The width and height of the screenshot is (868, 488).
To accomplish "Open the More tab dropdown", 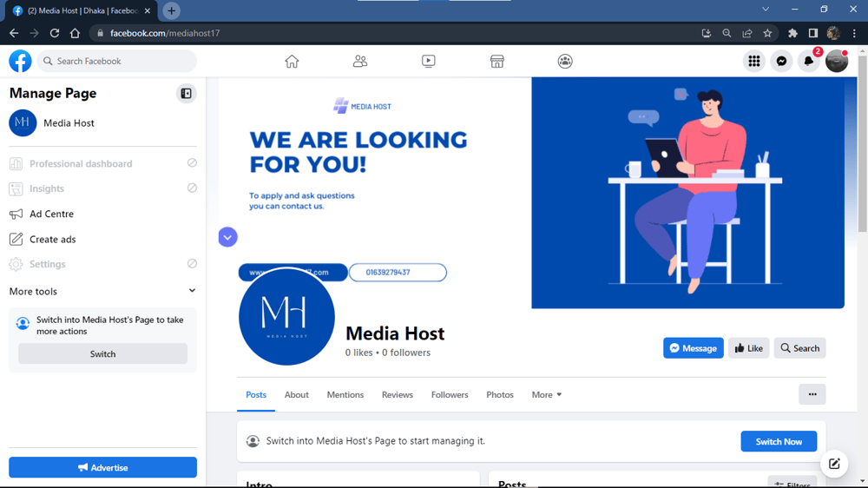I will tap(546, 395).
